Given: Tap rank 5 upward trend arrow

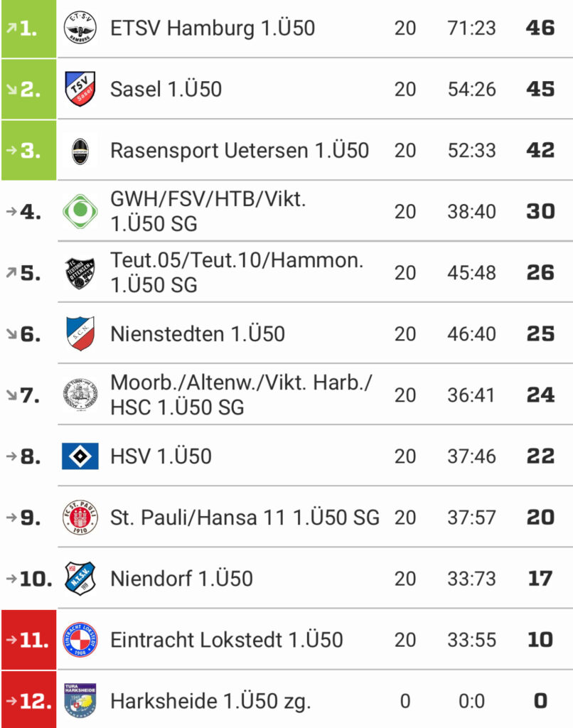Looking at the screenshot, I should pos(11,272).
